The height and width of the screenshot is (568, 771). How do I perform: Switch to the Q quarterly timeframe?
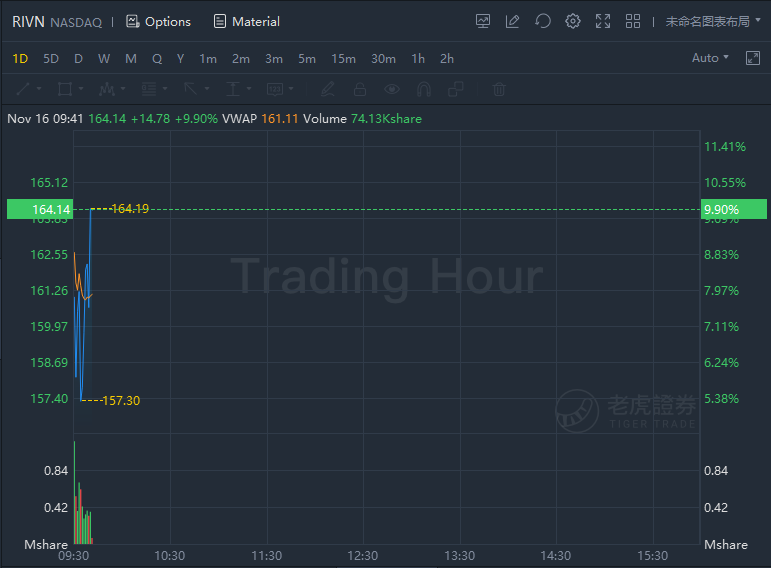(157, 59)
